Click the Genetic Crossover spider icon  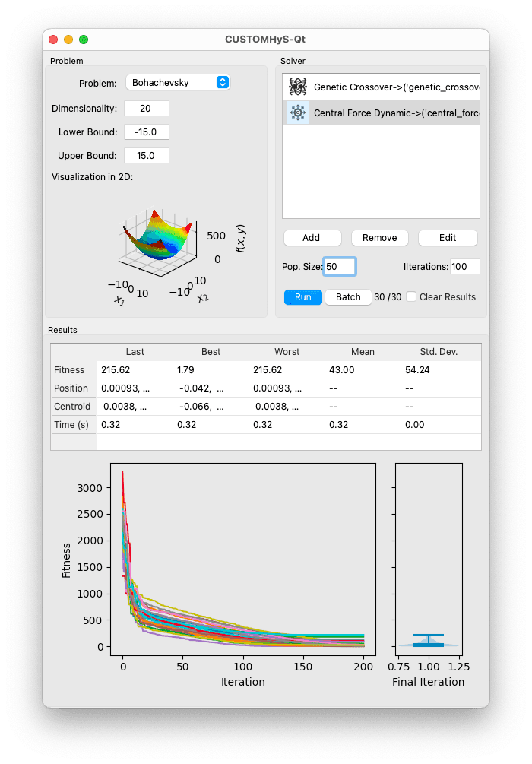pos(298,87)
